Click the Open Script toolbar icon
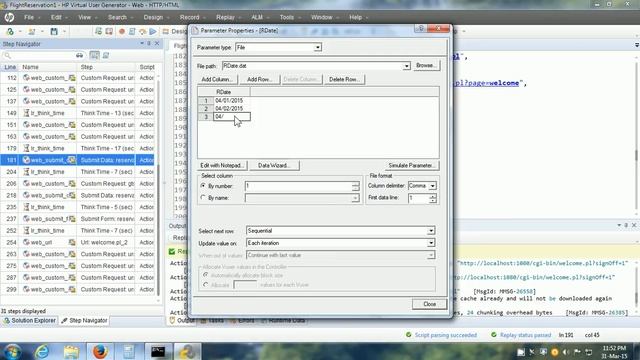This screenshot has height=360, width=640. coord(31,31)
